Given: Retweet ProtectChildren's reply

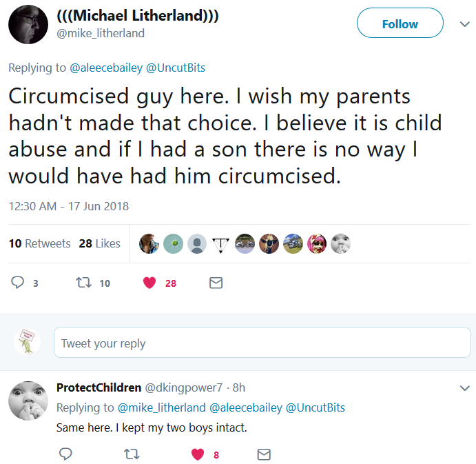Looking at the screenshot, I should tap(130, 454).
